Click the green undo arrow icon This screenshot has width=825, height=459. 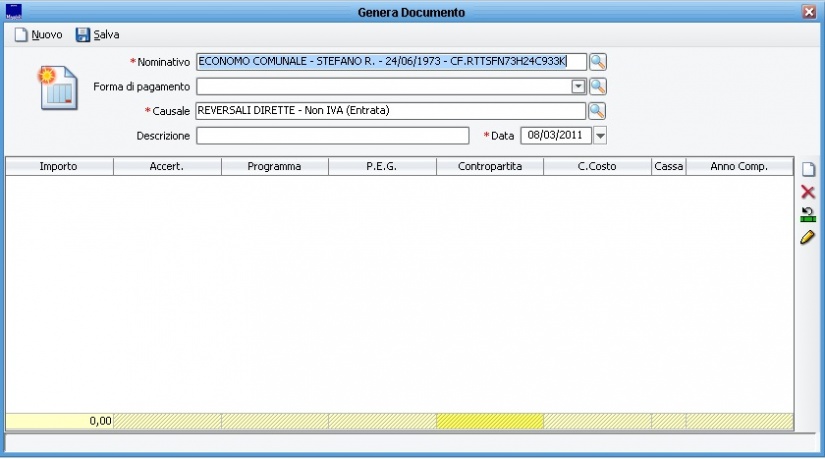808,214
